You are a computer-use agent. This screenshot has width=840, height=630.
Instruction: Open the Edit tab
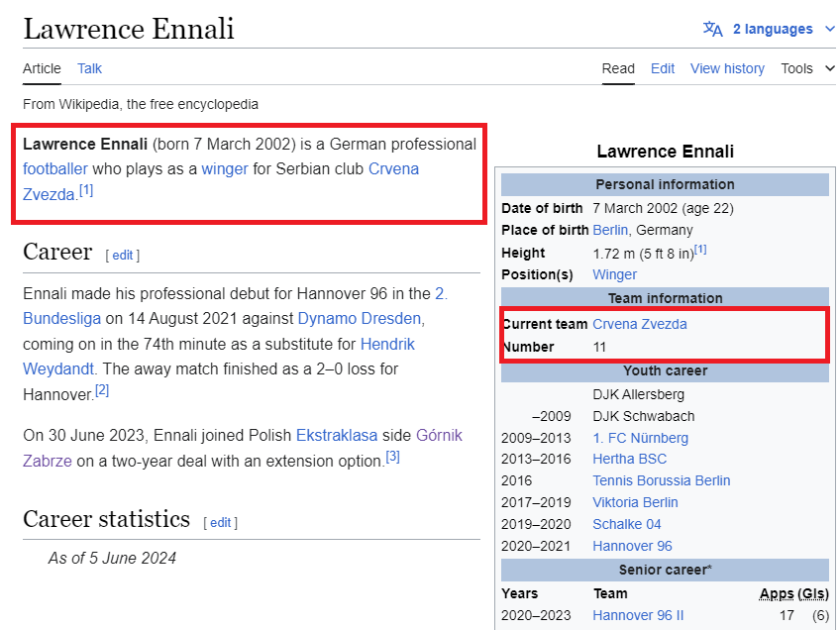click(663, 68)
